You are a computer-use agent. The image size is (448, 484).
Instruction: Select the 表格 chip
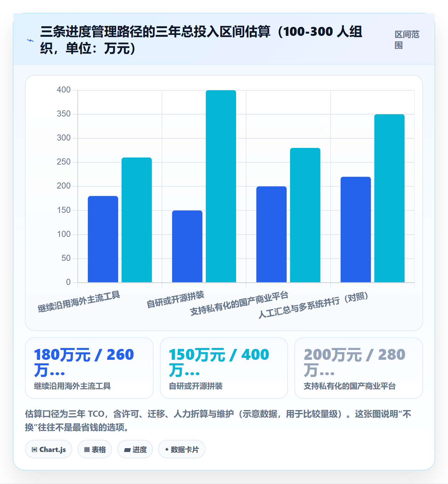pyautogui.click(x=95, y=449)
